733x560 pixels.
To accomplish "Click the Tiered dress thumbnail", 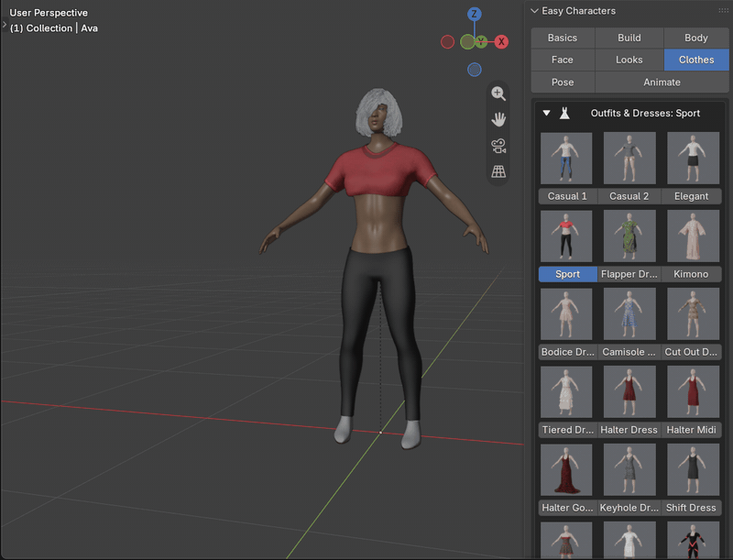I will (566, 391).
